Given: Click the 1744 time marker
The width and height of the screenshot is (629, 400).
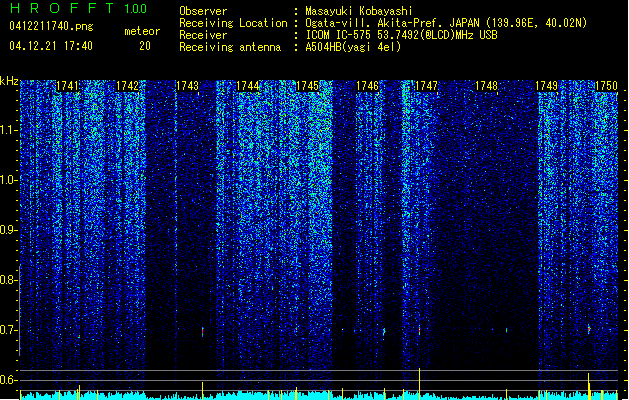Looking at the screenshot, I should click(x=248, y=86).
